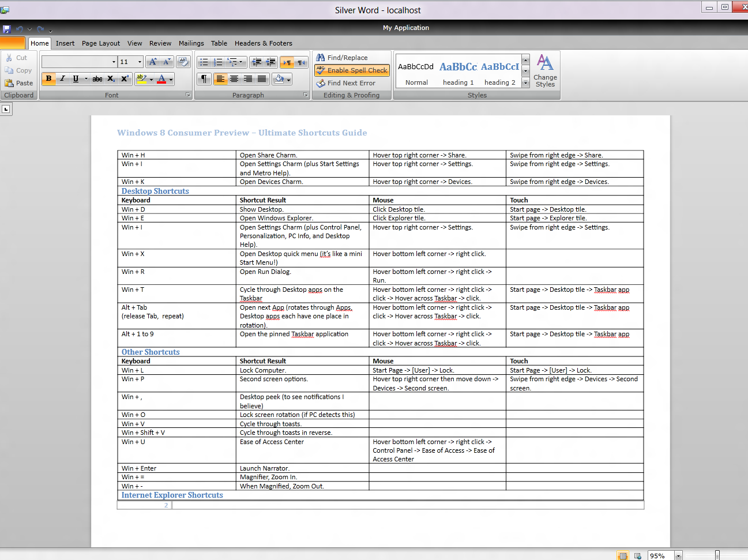This screenshot has width=748, height=560.
Task: Apply subscript formatting
Action: click(111, 79)
